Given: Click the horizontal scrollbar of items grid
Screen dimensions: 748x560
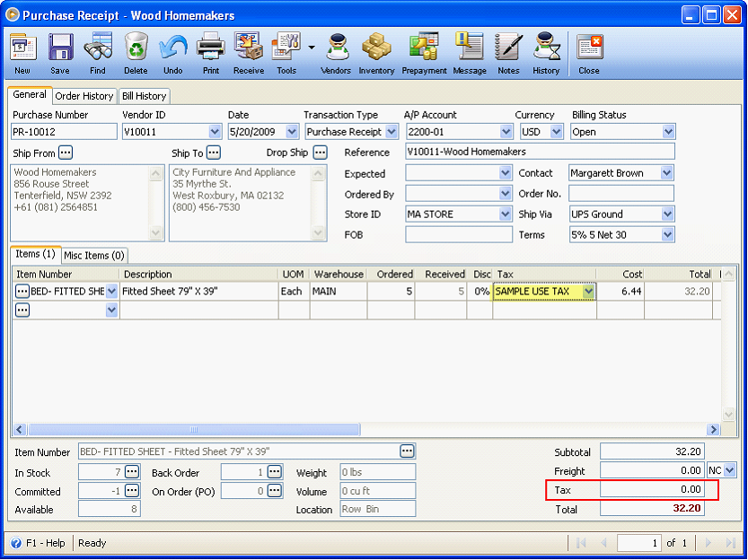Looking at the screenshot, I should (x=194, y=429).
